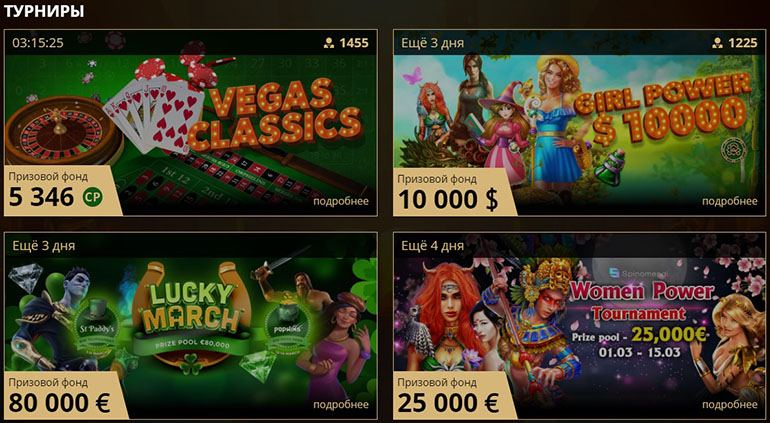Click the 25 000 € prize fund box

pos(452,395)
